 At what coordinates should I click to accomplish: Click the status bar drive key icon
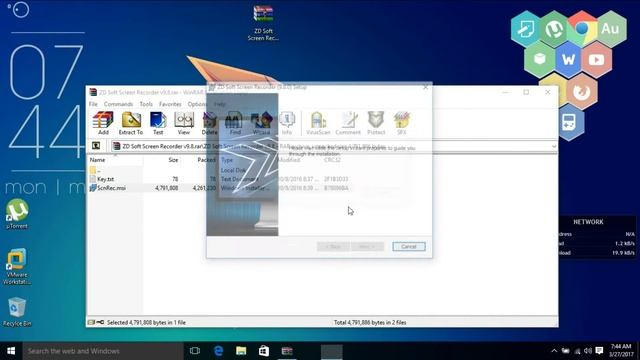tap(96, 322)
